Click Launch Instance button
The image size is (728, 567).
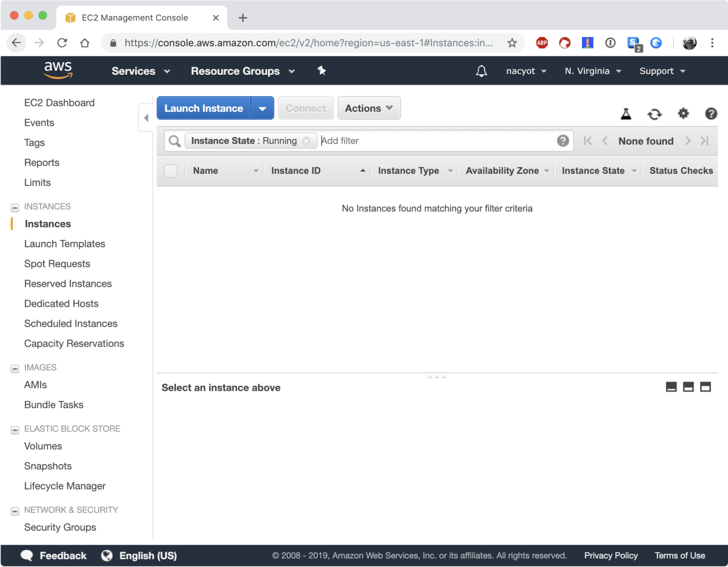pos(203,108)
